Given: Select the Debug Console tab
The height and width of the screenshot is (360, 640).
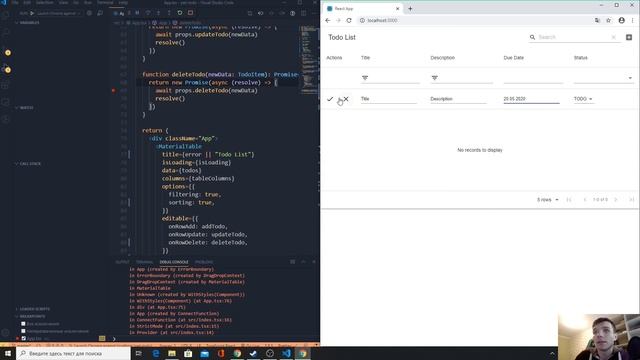Looking at the screenshot, I should [174, 262].
